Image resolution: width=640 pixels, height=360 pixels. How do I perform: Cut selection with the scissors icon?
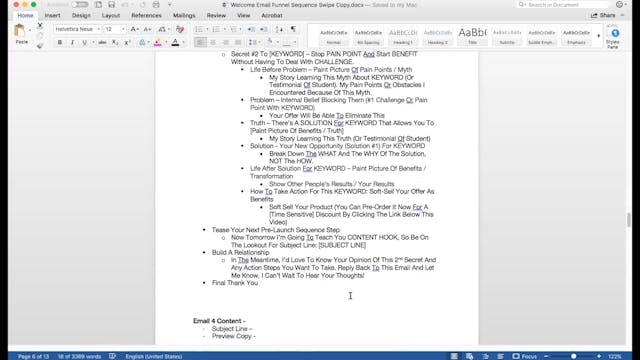40,26
